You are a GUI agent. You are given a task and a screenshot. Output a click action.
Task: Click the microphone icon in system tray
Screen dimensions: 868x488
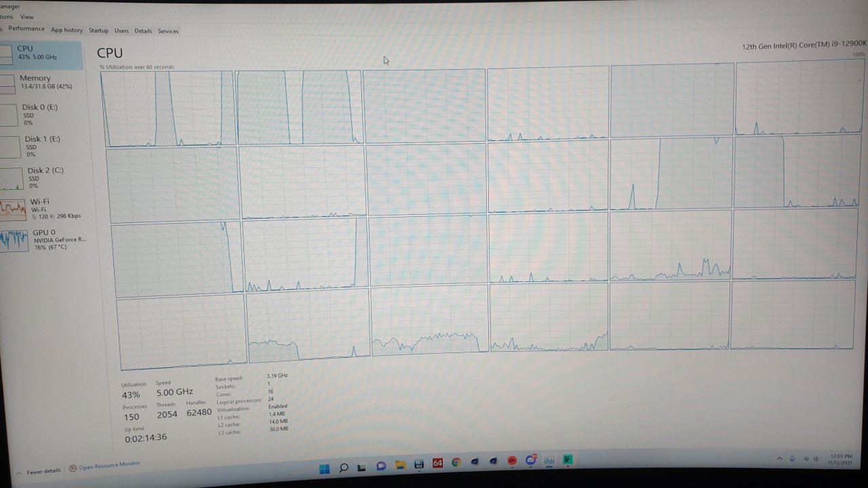click(792, 459)
